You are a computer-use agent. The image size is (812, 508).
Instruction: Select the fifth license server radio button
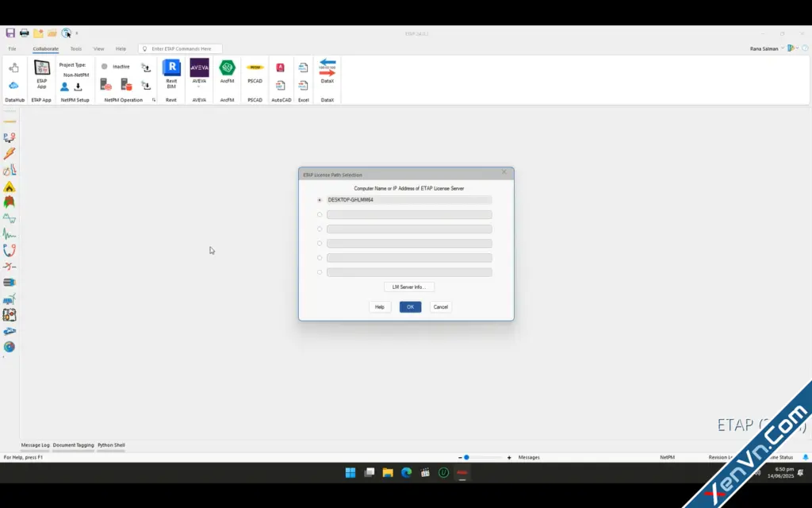(320, 258)
